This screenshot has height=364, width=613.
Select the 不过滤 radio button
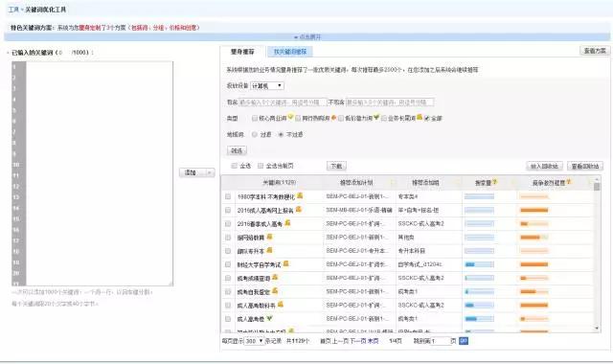[281, 134]
